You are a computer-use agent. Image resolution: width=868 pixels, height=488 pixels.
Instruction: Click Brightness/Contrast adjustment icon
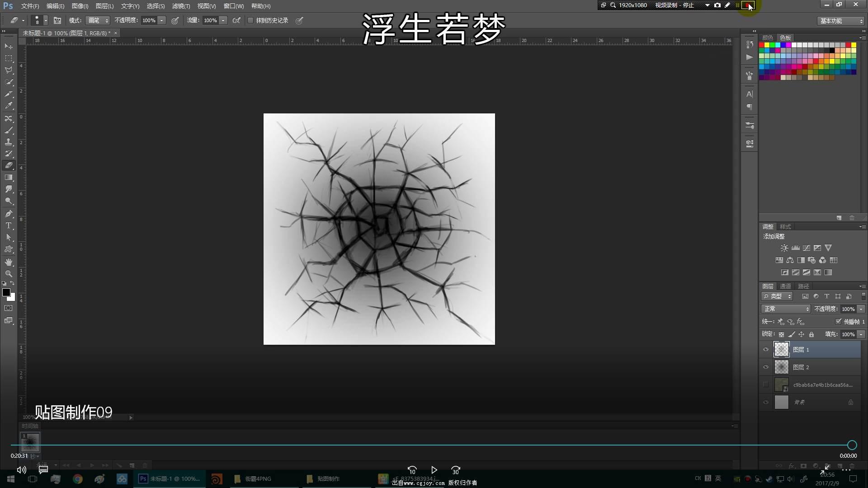pos(784,248)
